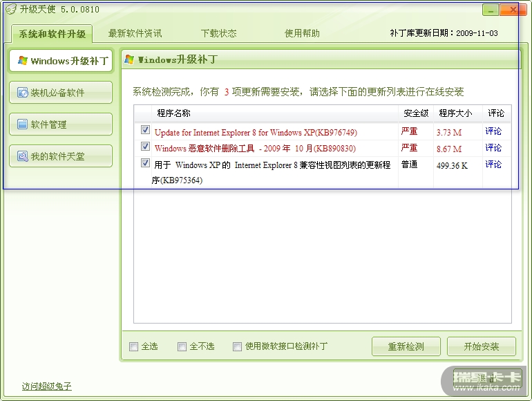Open 装机必备软件 section
The height and width of the screenshot is (401, 532).
[x=61, y=93]
